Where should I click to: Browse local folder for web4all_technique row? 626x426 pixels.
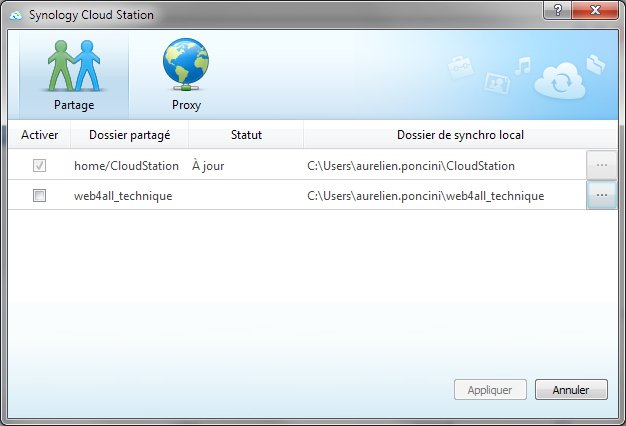601,195
